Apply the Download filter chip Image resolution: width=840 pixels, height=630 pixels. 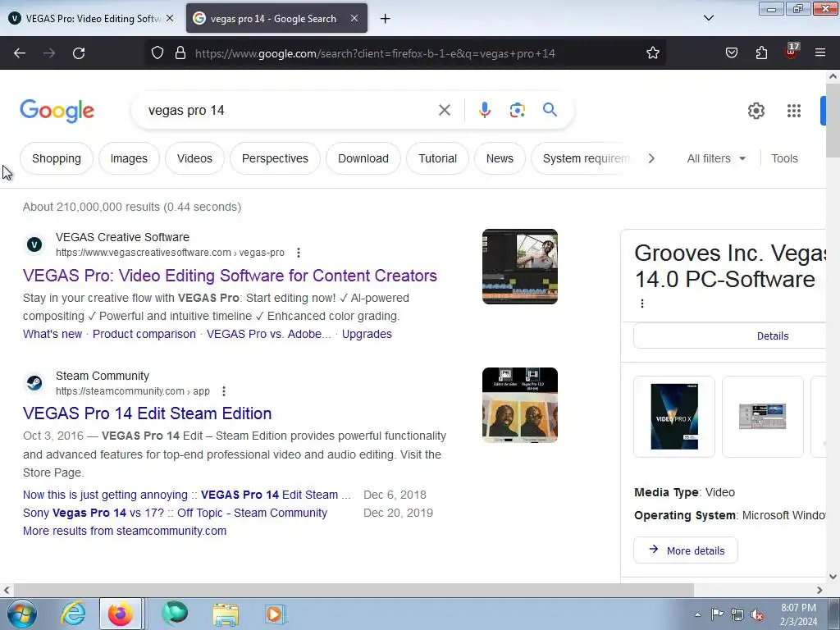pyautogui.click(x=363, y=158)
